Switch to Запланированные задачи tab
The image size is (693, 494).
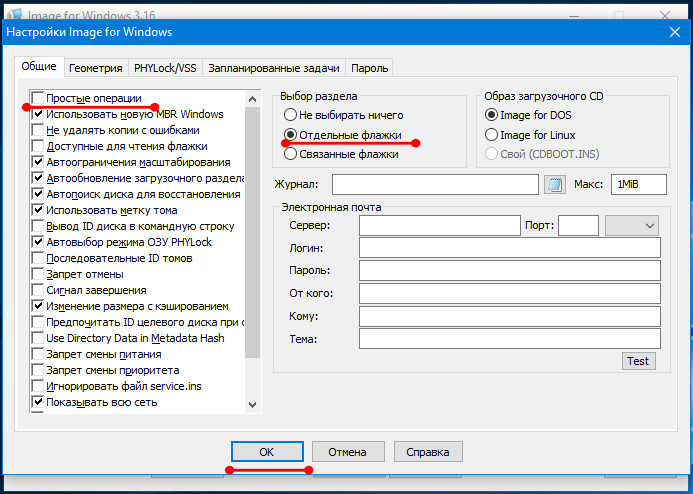[274, 68]
